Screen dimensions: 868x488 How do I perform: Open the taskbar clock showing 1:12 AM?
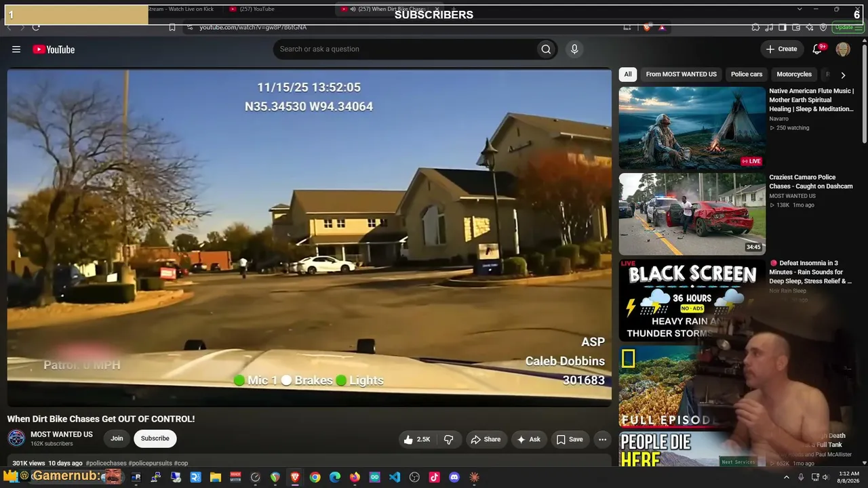[x=848, y=477]
